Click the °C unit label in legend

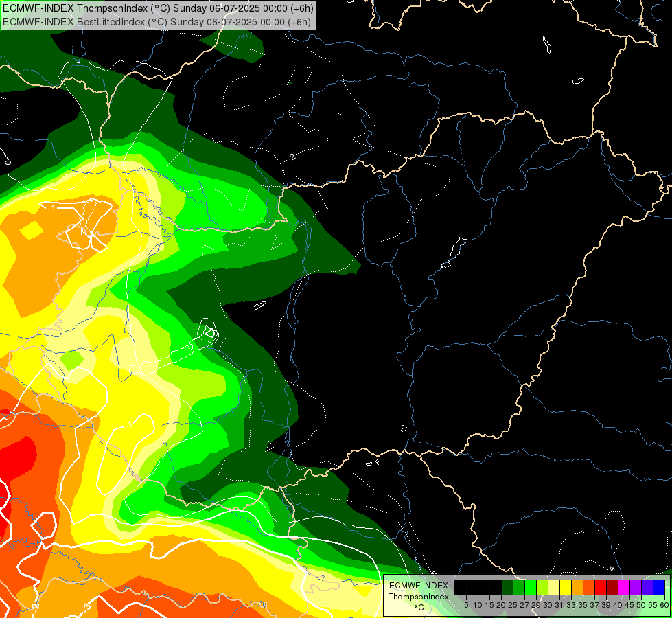click(x=419, y=607)
